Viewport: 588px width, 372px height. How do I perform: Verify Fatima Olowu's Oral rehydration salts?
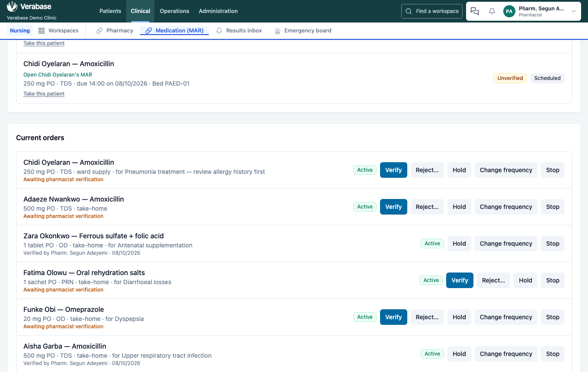tap(460, 280)
